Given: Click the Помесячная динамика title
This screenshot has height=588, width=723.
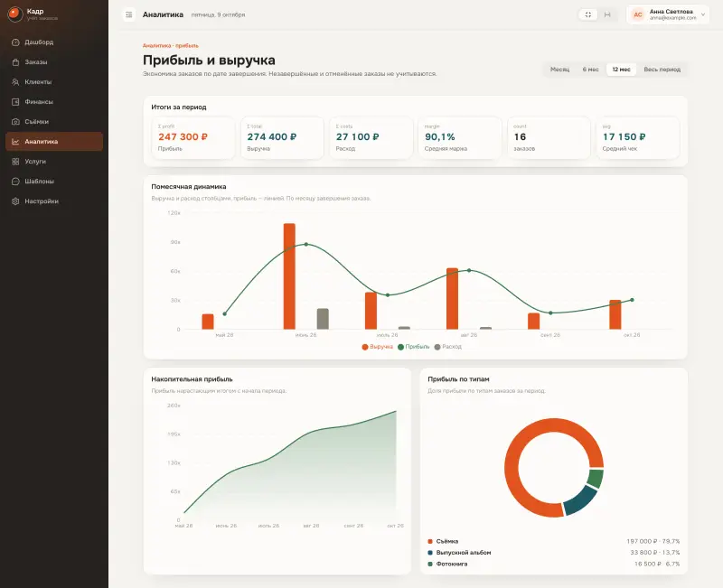Looking at the screenshot, I should tap(189, 187).
